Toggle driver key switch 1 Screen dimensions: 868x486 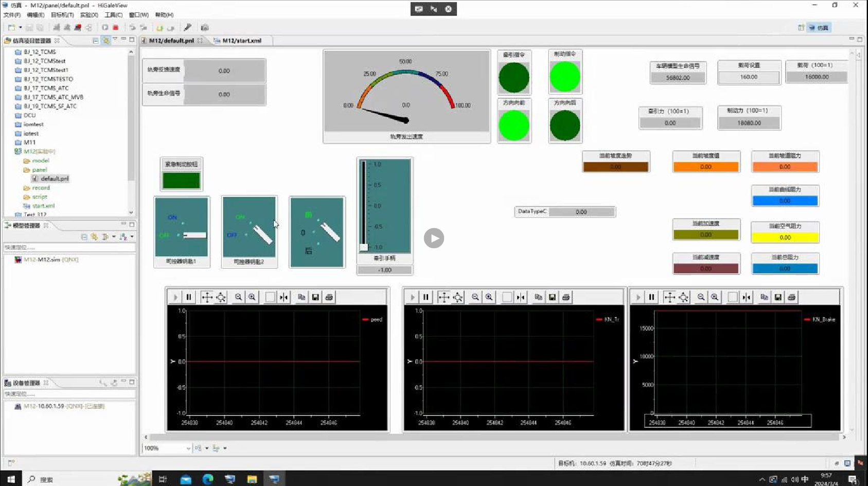click(182, 227)
